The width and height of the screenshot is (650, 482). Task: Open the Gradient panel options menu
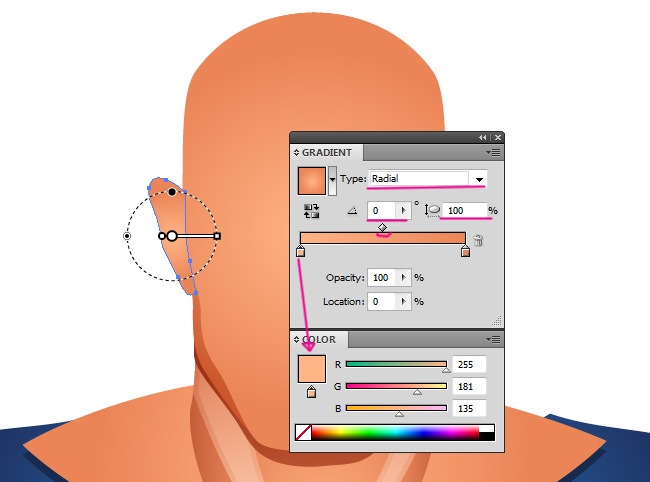[x=493, y=153]
